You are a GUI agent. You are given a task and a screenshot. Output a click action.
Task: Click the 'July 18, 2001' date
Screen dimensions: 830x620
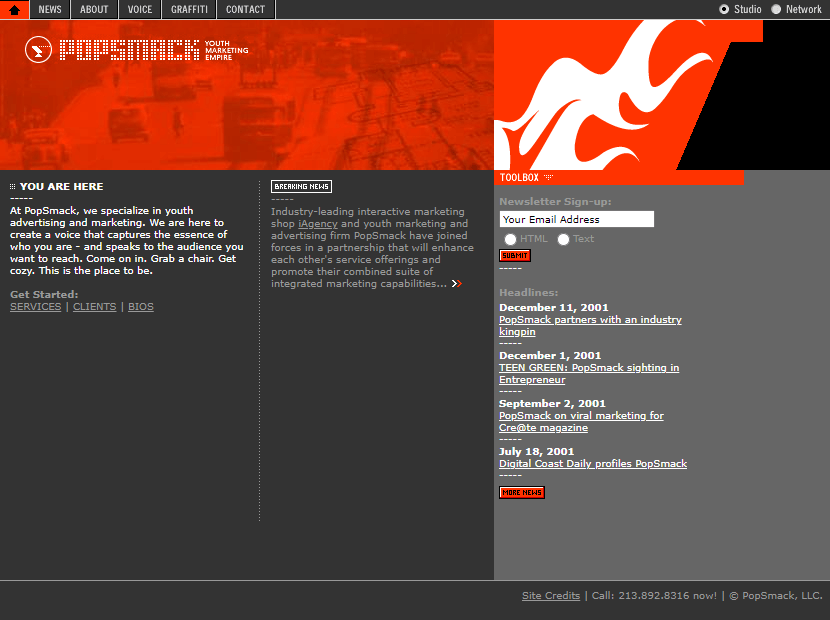536,452
